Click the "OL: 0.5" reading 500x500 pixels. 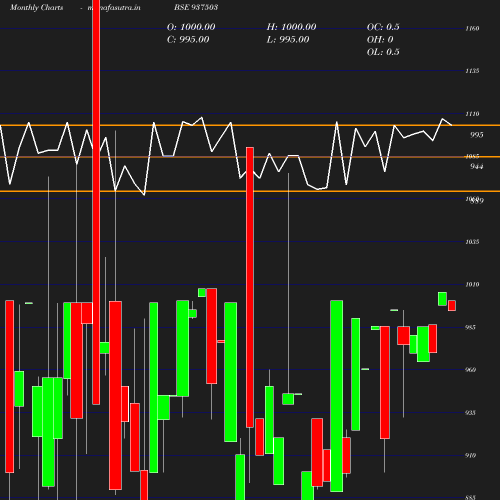click(x=383, y=52)
